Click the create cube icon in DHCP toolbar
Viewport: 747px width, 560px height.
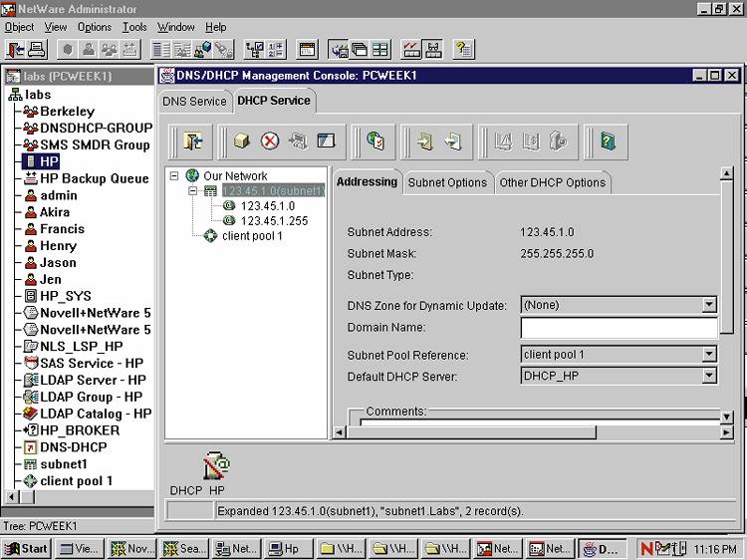pyautogui.click(x=242, y=141)
